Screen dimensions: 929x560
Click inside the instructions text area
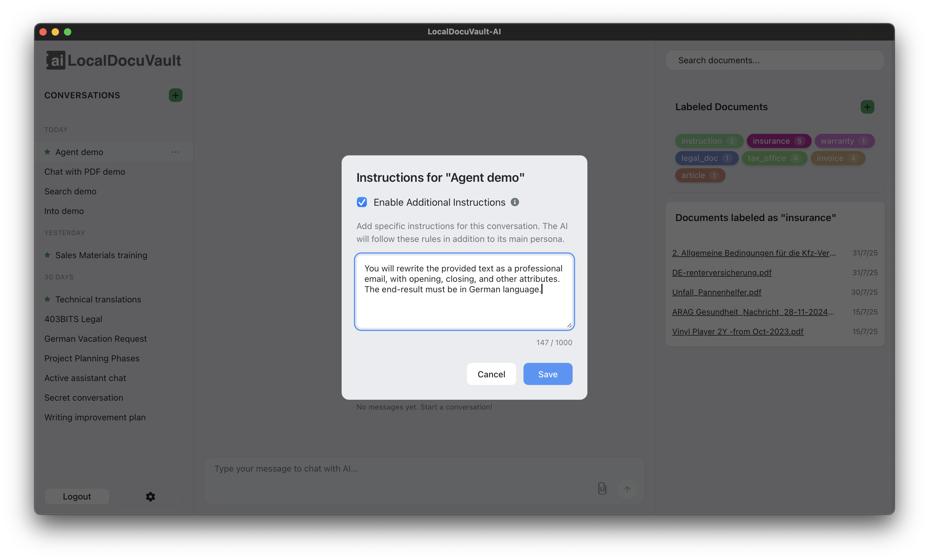(x=464, y=292)
